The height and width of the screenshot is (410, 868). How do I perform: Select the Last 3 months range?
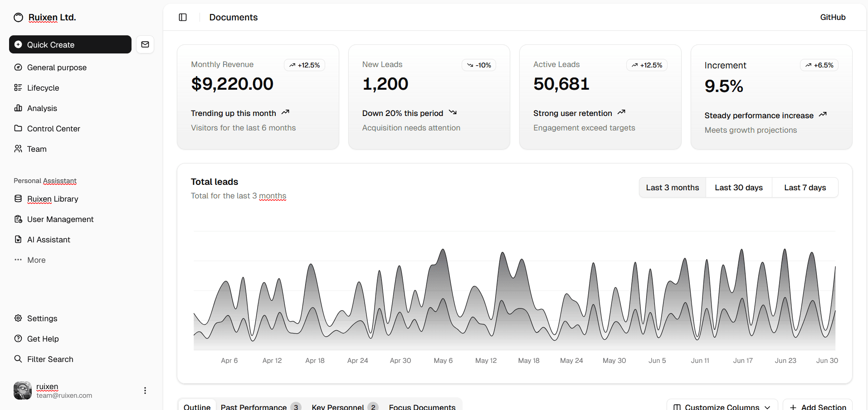coord(672,188)
